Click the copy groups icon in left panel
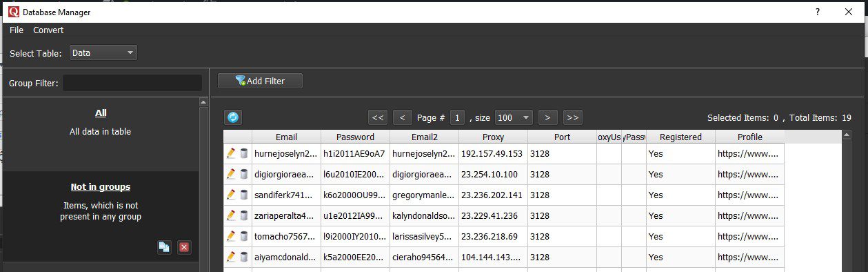868x272 pixels. (164, 246)
